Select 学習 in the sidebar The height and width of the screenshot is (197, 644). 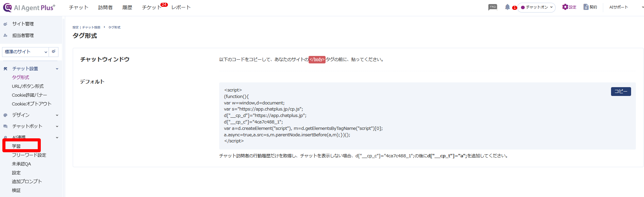(x=16, y=146)
